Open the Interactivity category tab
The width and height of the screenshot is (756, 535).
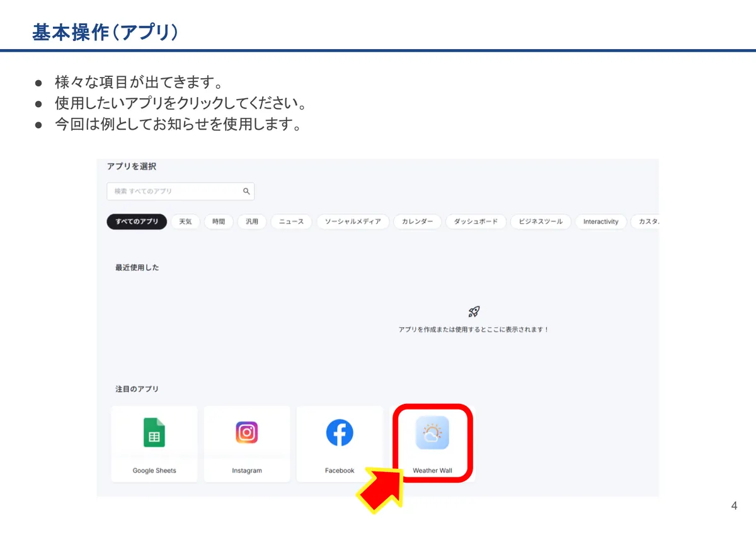point(601,222)
